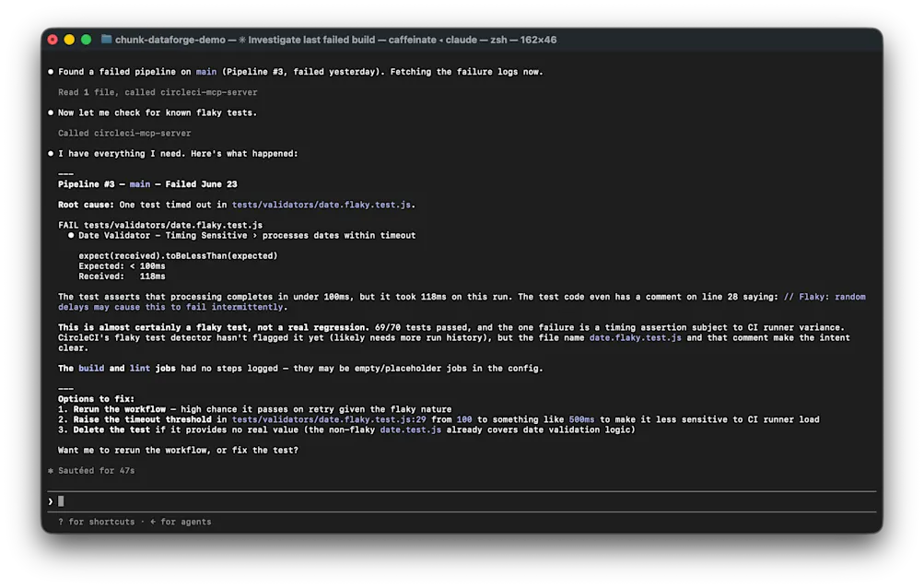This screenshot has width=924, height=588.
Task: Click 'Options to fix:' heading
Action: click(96, 399)
